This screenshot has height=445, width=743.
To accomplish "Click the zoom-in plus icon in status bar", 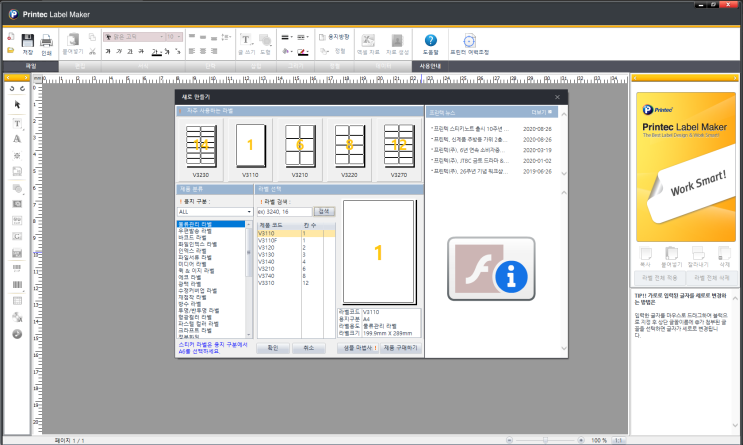I will pyautogui.click(x=581, y=440).
